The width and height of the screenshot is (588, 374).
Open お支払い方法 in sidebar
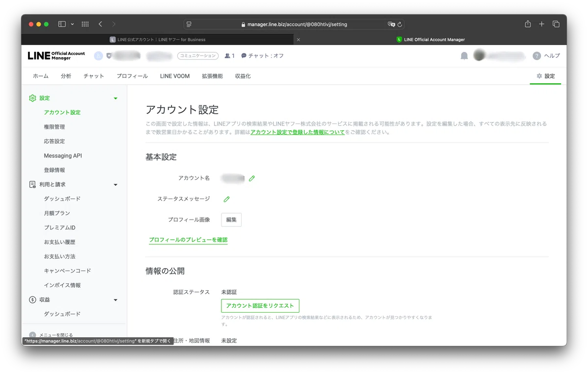pos(60,256)
